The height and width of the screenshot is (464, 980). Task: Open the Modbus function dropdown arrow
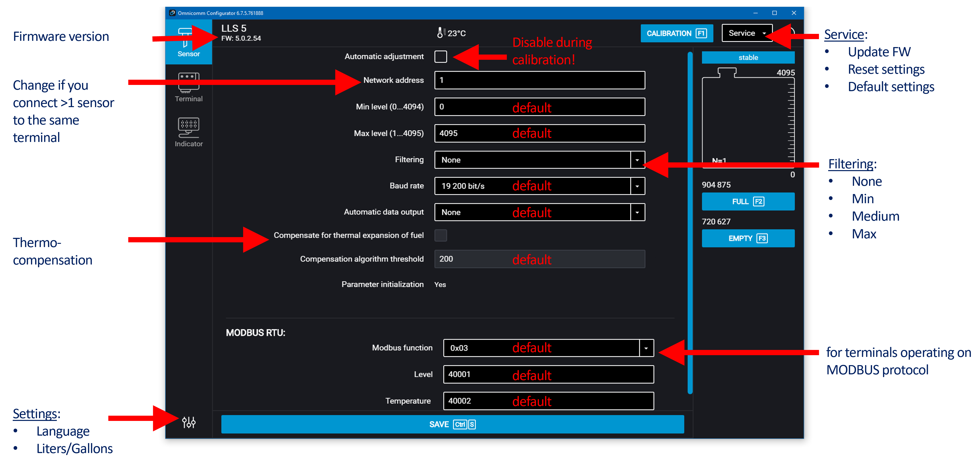646,348
